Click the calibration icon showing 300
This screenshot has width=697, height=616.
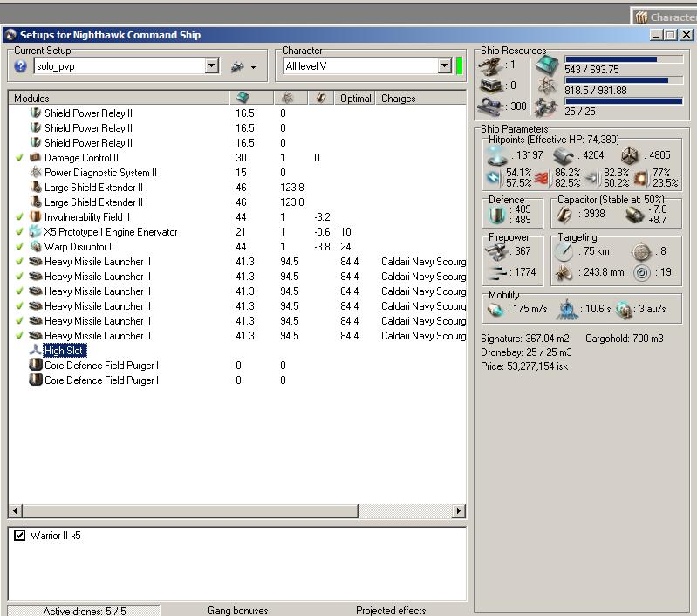tap(492, 106)
